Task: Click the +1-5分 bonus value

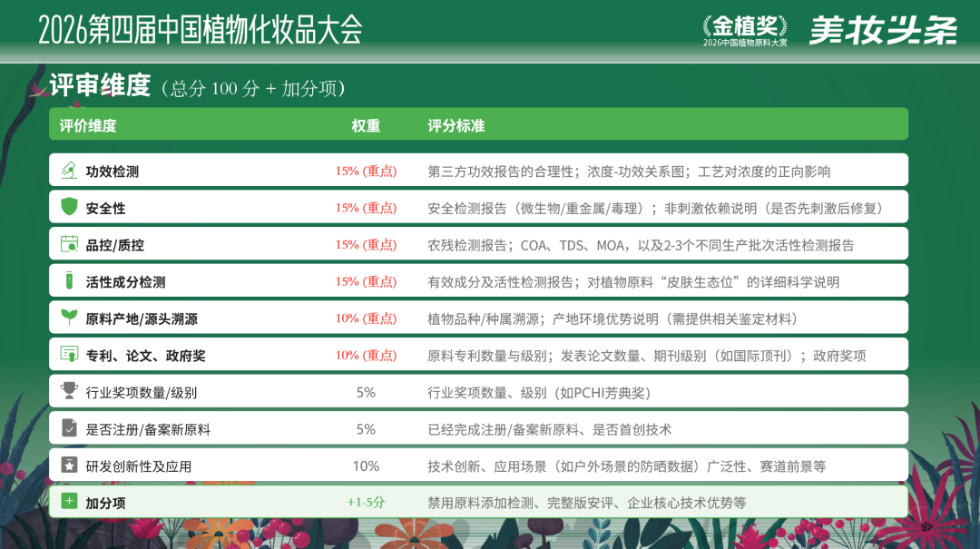Action: point(367,502)
